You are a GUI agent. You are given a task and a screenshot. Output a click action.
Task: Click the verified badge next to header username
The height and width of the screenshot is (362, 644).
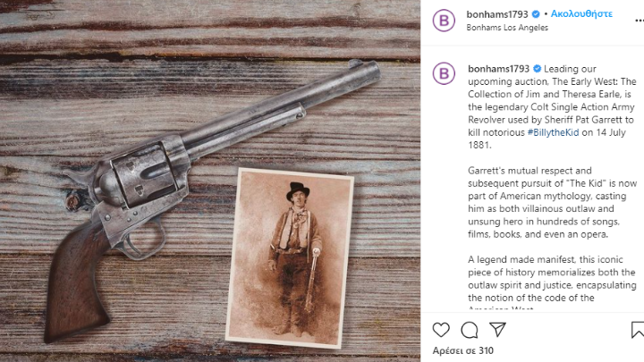pyautogui.click(x=536, y=14)
